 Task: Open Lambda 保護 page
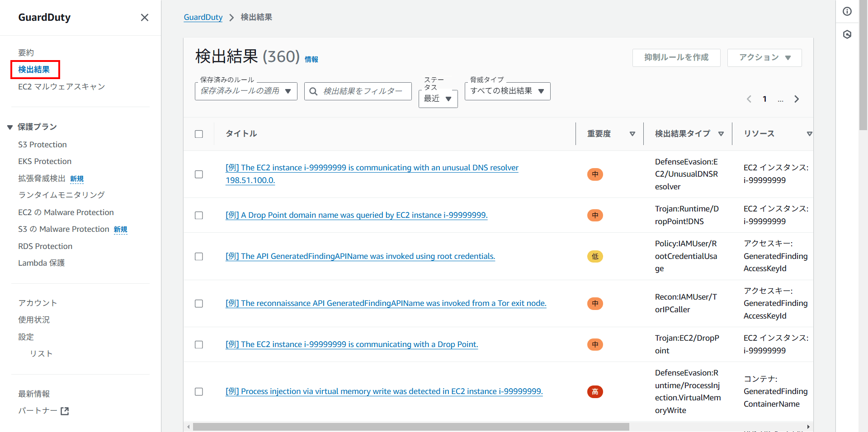(42, 263)
